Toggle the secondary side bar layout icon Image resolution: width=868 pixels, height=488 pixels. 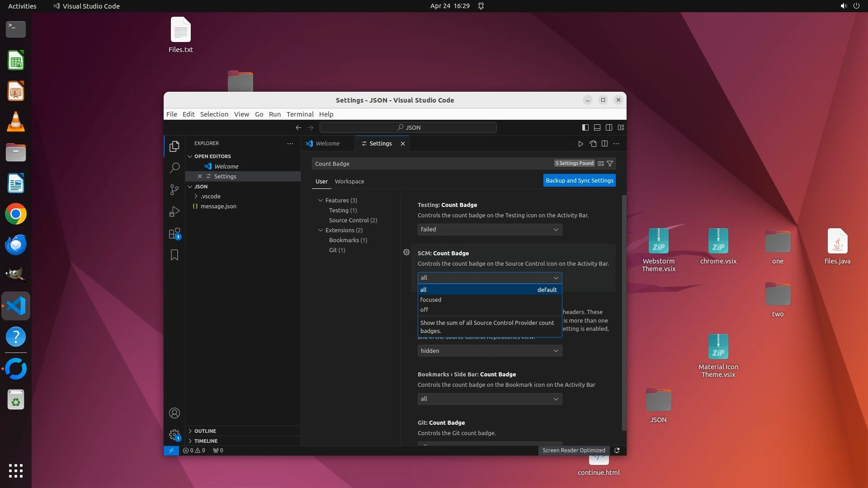tap(609, 127)
